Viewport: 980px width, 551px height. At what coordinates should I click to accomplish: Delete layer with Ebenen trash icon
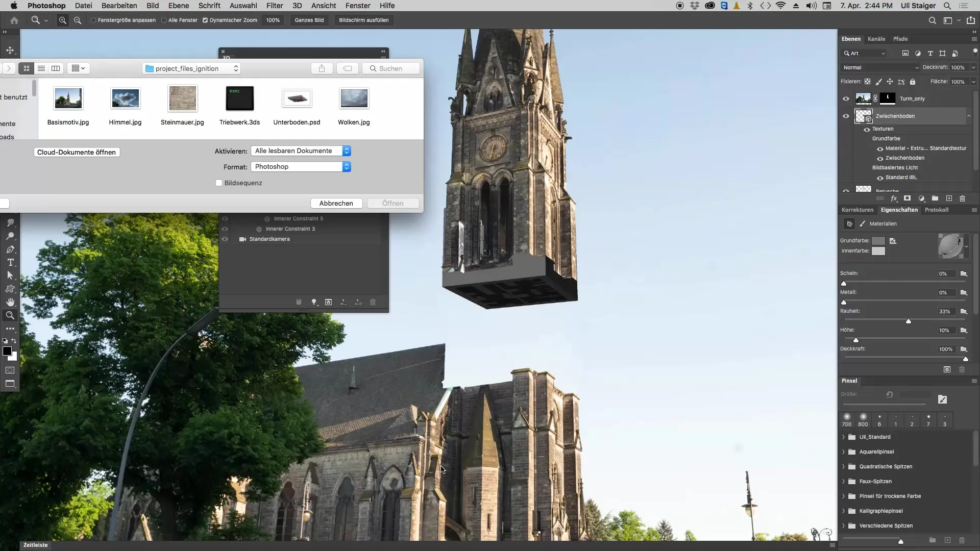point(962,198)
